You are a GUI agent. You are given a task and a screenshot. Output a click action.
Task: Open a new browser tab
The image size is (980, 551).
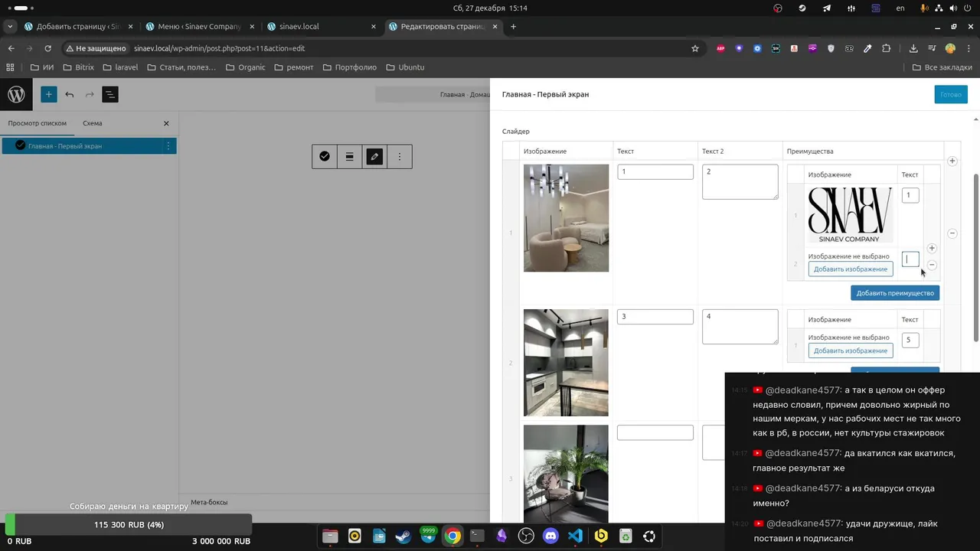point(513,26)
